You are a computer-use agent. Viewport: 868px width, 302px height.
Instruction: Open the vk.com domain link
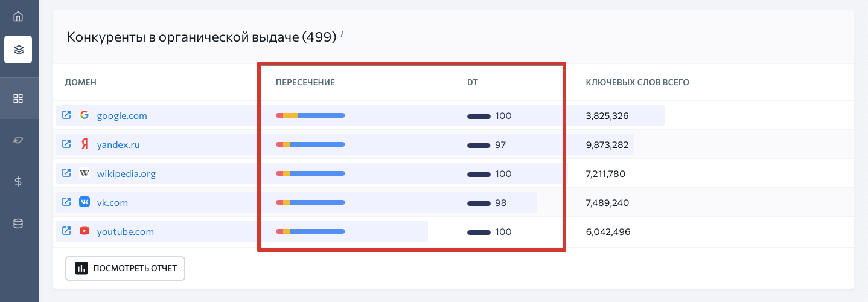pos(112,203)
